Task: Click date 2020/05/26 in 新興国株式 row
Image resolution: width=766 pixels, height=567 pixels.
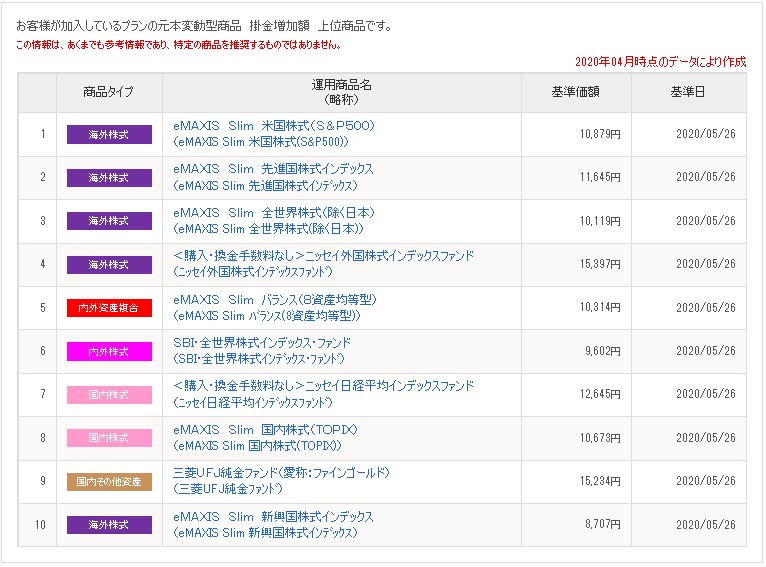Action: point(706,525)
